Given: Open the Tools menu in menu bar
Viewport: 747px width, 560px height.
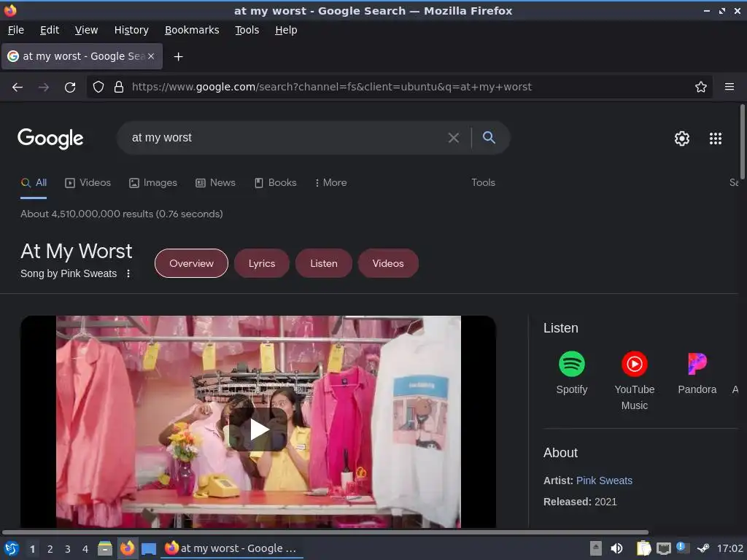Looking at the screenshot, I should tap(247, 30).
